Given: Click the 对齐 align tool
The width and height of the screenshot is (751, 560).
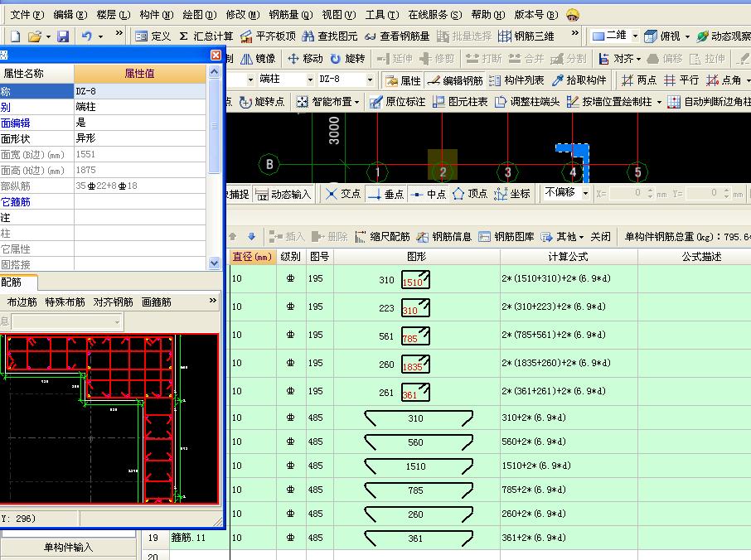Looking at the screenshot, I should coord(615,58).
